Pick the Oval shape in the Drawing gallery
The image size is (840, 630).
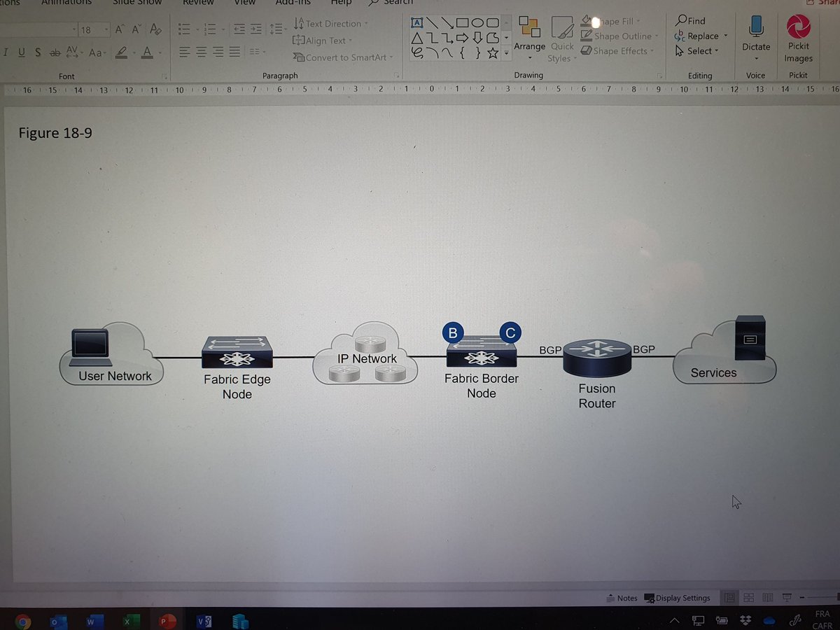(x=477, y=23)
